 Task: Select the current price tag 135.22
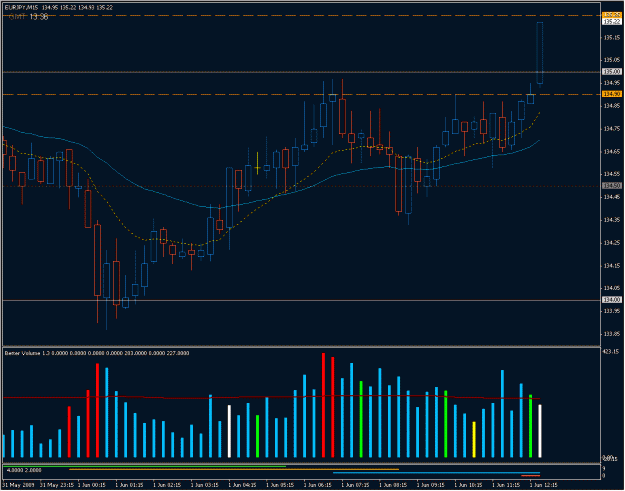tap(612, 22)
